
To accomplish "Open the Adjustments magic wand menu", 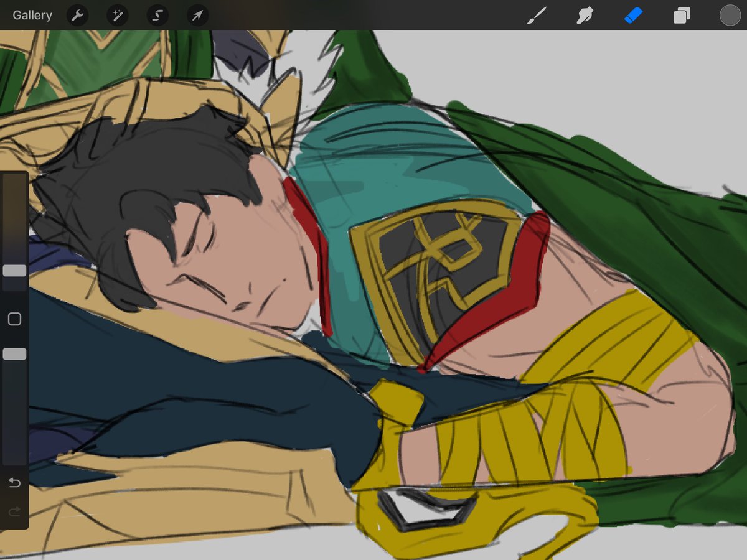I will [117, 15].
